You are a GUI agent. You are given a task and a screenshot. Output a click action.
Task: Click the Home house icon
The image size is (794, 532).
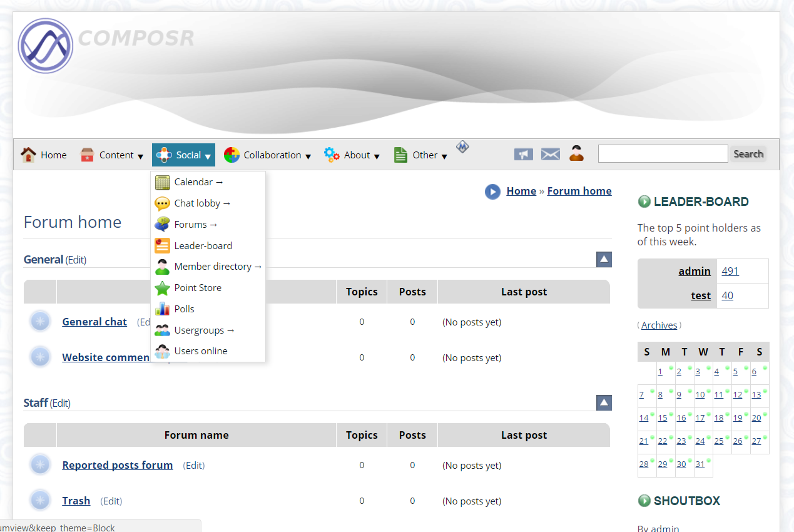click(28, 155)
